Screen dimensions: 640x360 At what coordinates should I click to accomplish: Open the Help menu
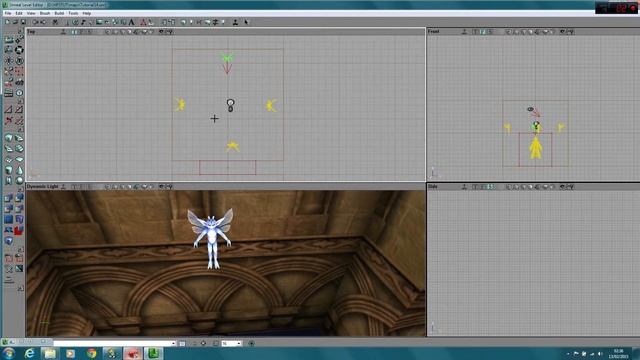point(87,13)
